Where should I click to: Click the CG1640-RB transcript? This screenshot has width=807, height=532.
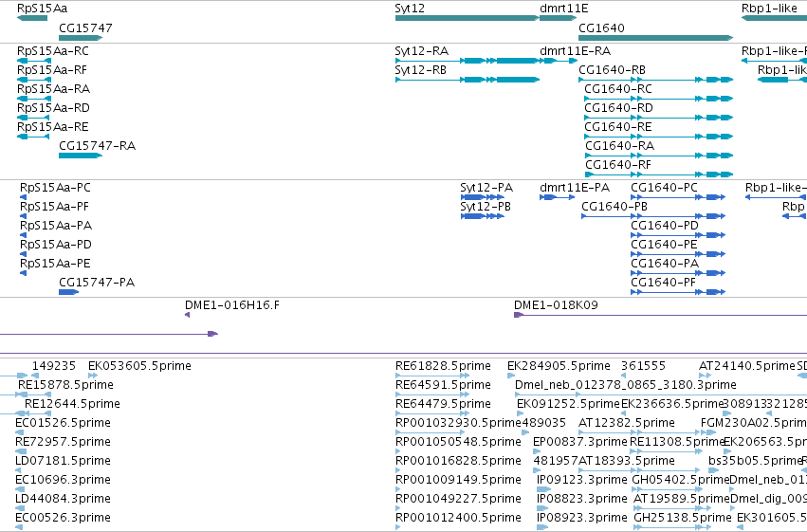(655, 80)
